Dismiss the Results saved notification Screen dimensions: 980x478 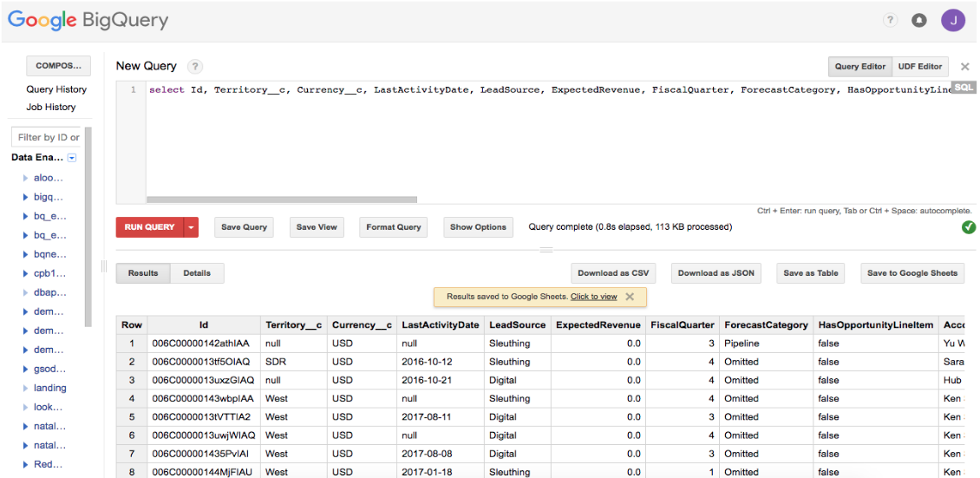[630, 297]
